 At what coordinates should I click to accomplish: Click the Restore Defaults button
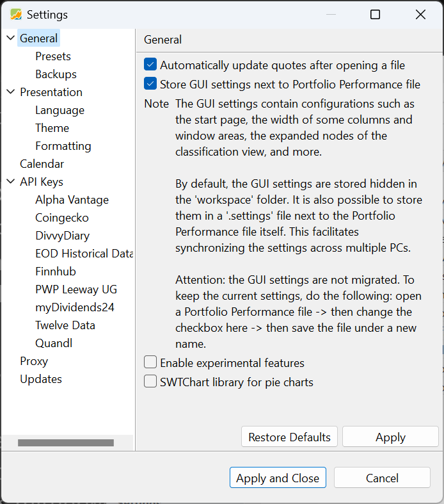point(289,437)
